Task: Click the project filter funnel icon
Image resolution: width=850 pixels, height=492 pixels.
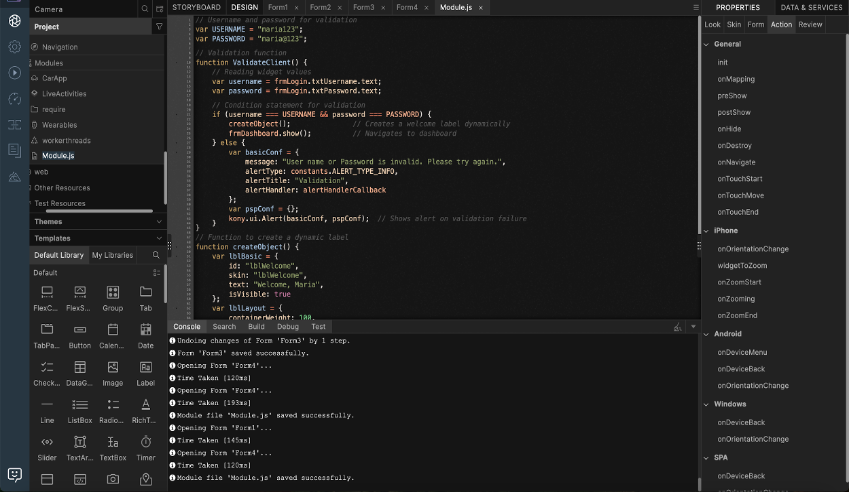Action: tap(159, 27)
